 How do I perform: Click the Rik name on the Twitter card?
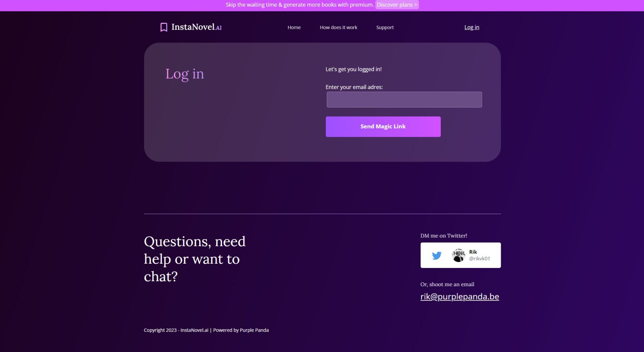point(473,252)
